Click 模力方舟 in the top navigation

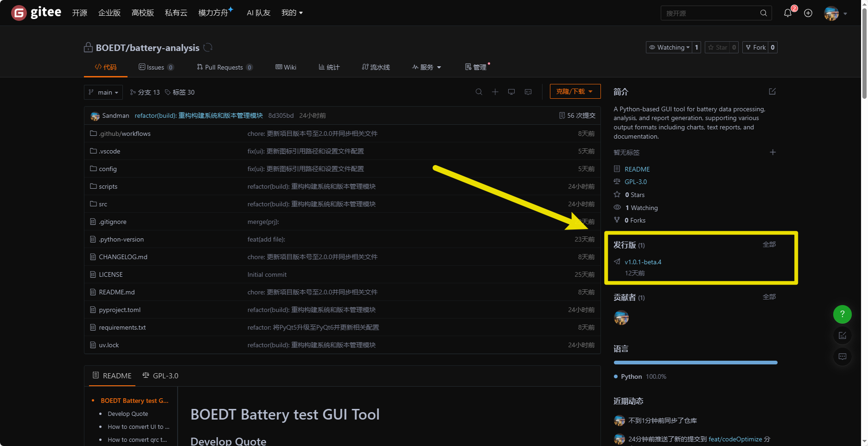214,13
